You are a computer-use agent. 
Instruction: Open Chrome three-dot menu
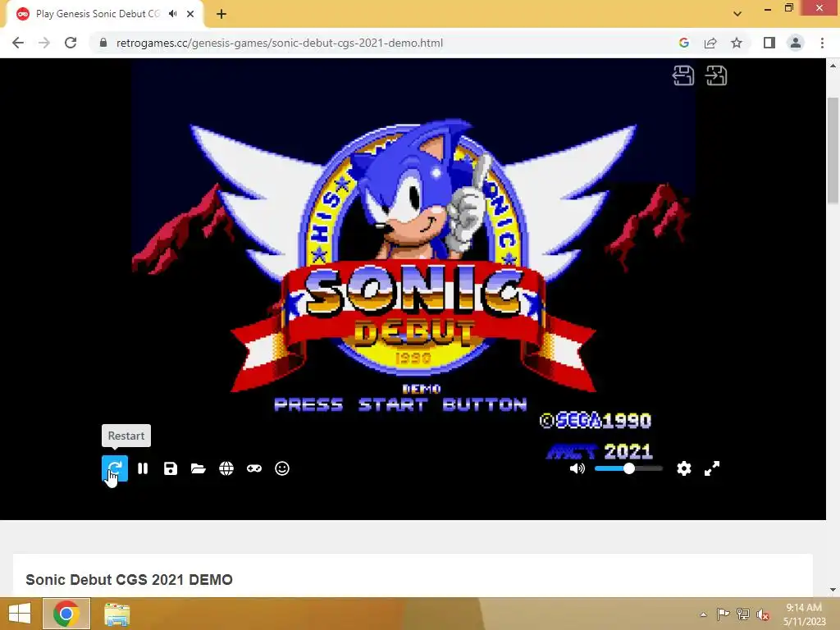tap(822, 43)
